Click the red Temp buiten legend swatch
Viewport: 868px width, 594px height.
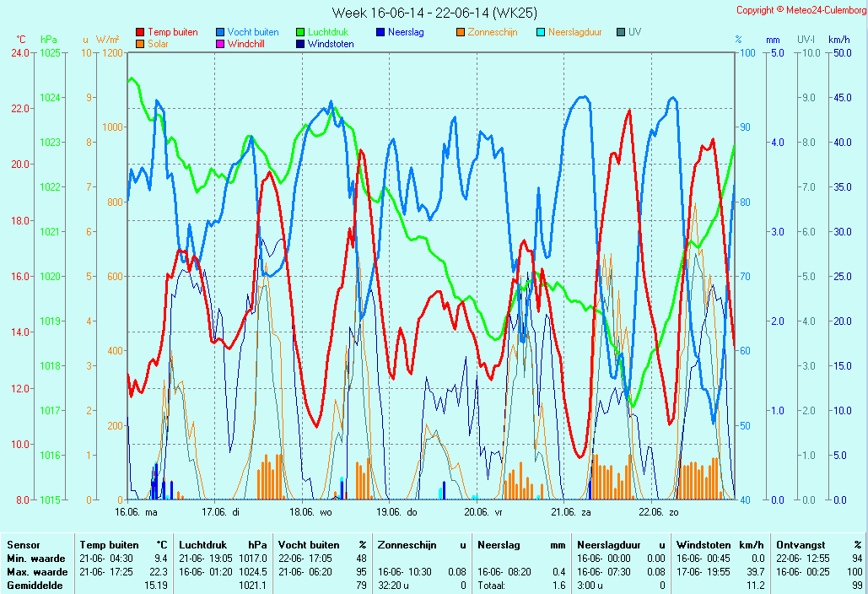tap(140, 33)
